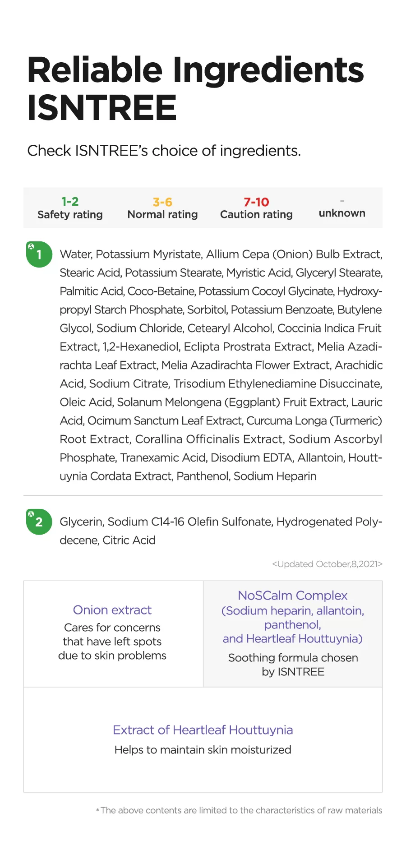Screen dimensions: 406x868
Task: Open the Extract of Heartleaf Houttuynia title
Action: 203,730
